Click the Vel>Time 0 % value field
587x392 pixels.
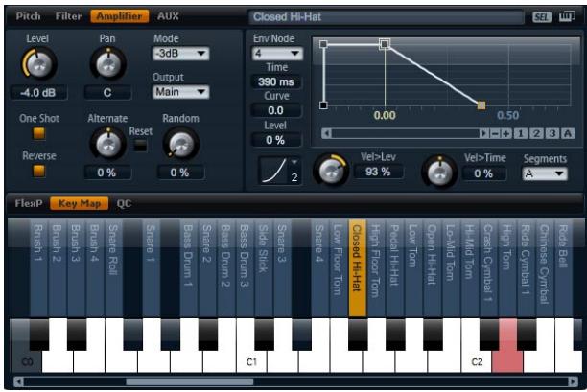[x=484, y=173]
